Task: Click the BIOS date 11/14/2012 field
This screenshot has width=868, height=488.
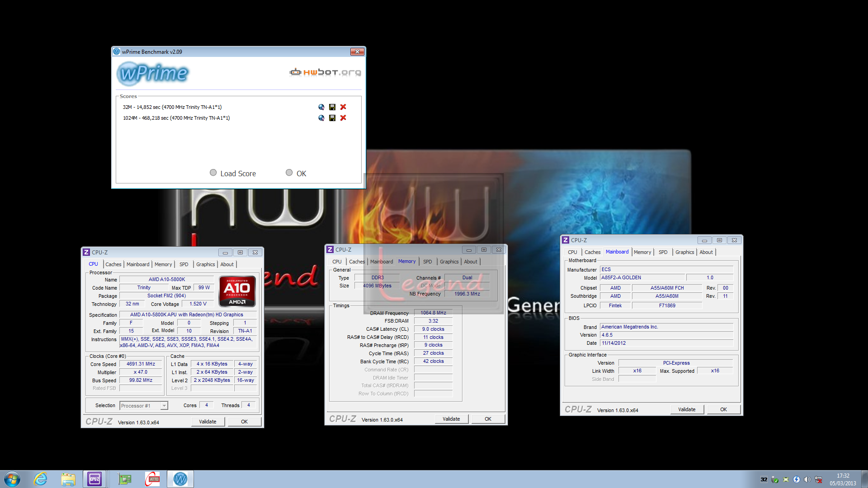Action: [667, 343]
